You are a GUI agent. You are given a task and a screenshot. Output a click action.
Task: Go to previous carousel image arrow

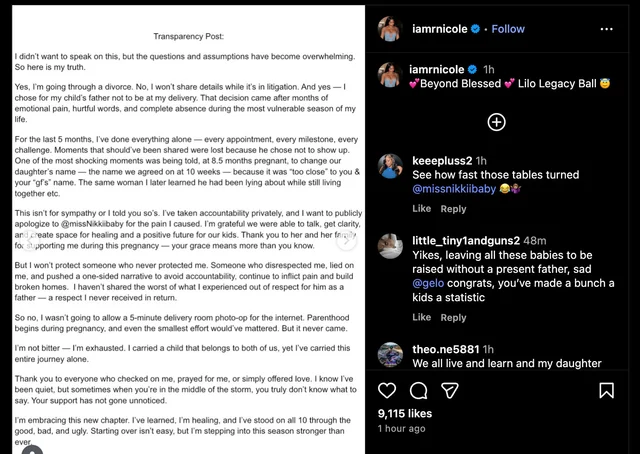click(32, 240)
